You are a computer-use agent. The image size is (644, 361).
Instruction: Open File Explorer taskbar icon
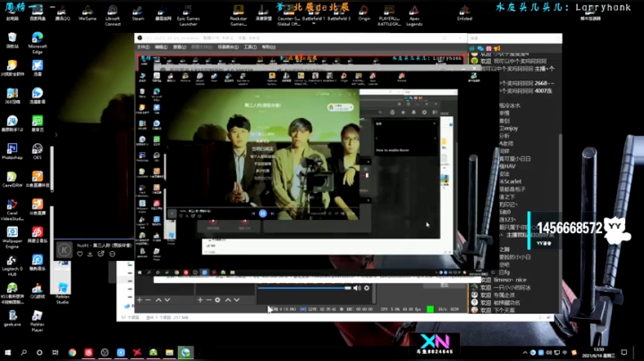click(x=169, y=352)
